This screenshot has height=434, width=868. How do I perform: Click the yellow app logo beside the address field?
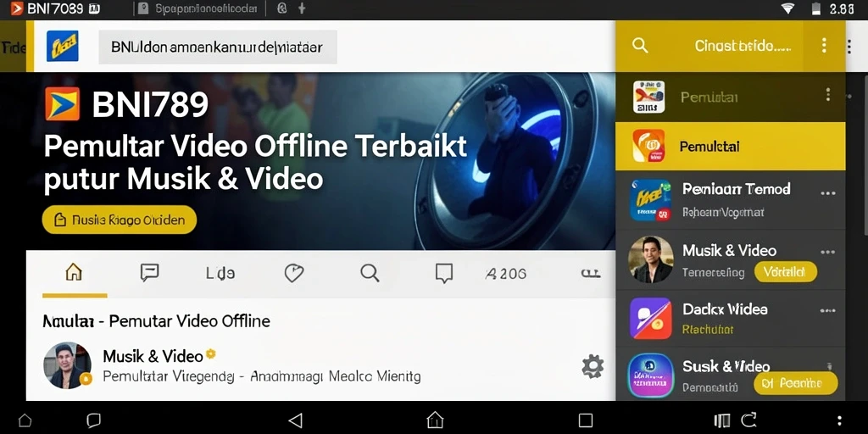(x=62, y=46)
